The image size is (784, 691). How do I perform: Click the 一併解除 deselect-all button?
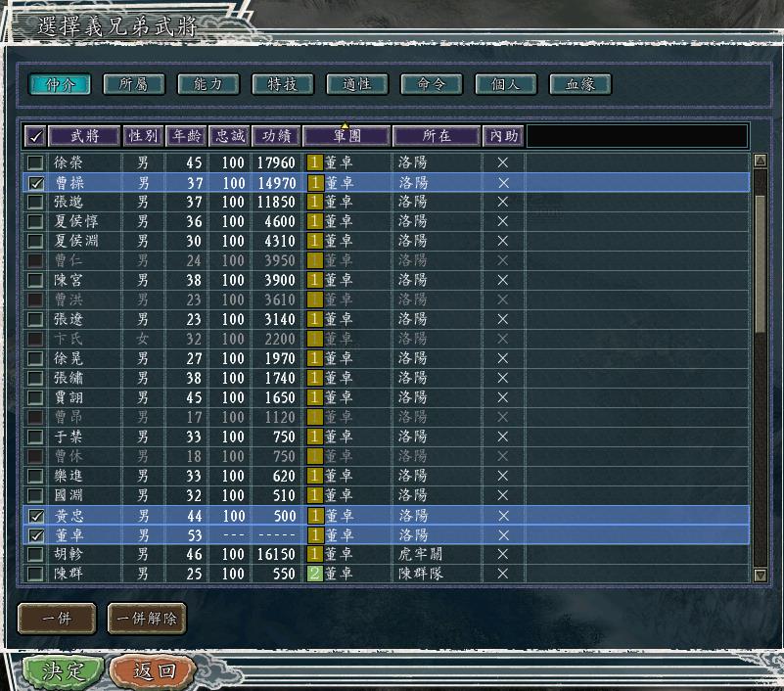tap(147, 619)
